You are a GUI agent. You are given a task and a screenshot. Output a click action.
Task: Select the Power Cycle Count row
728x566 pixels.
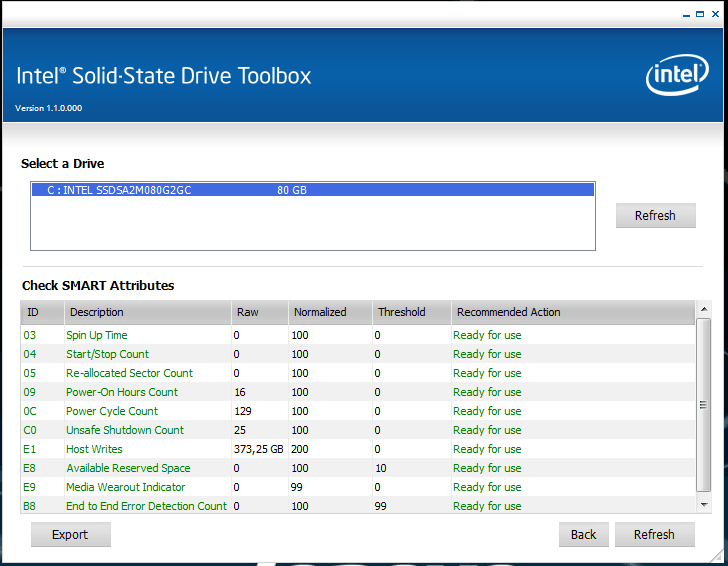(x=358, y=411)
